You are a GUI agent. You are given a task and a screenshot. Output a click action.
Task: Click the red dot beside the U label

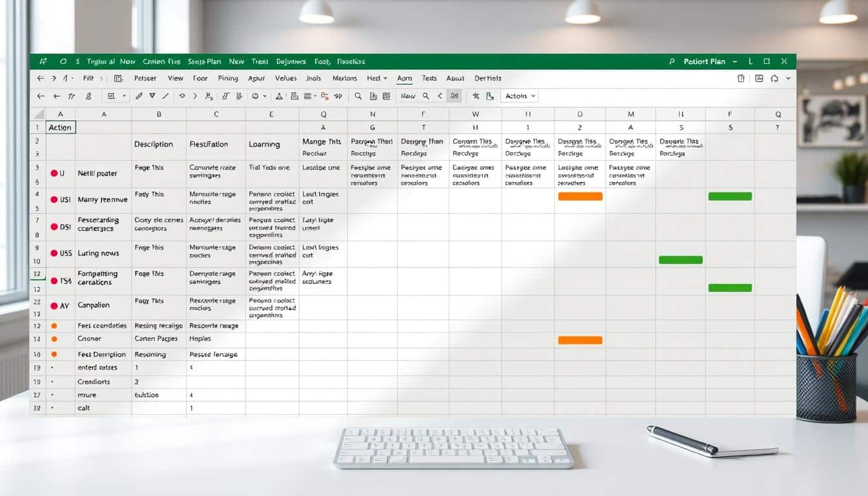(54, 173)
